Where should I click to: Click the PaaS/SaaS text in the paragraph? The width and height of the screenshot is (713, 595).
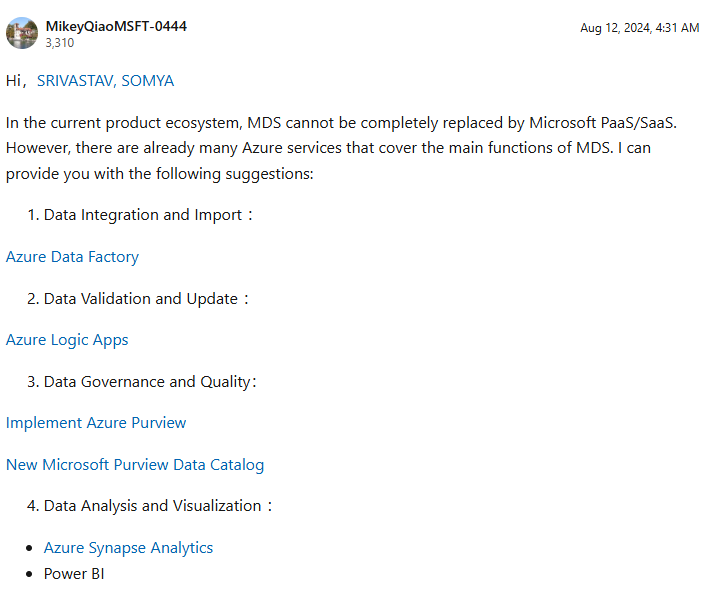(643, 123)
